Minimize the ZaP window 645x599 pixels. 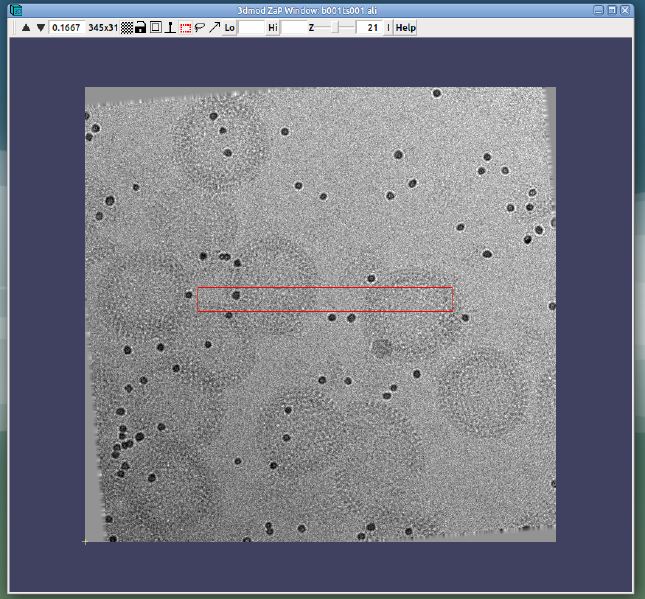click(599, 10)
